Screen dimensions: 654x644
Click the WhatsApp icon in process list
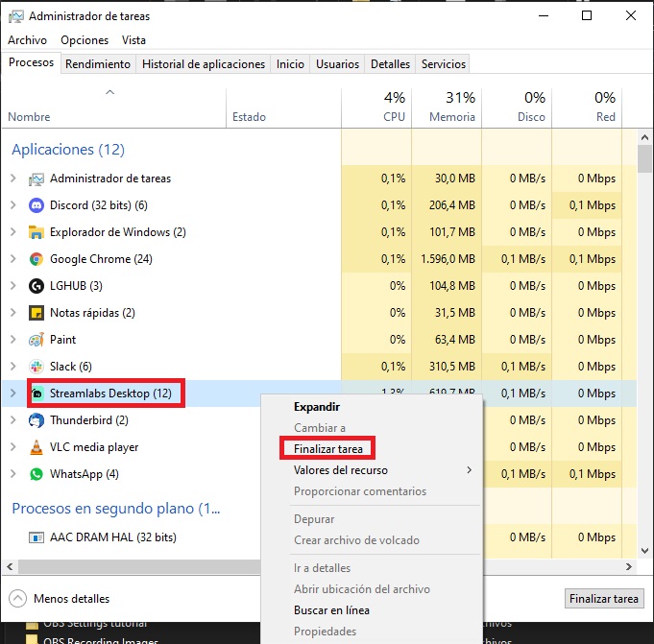36,474
